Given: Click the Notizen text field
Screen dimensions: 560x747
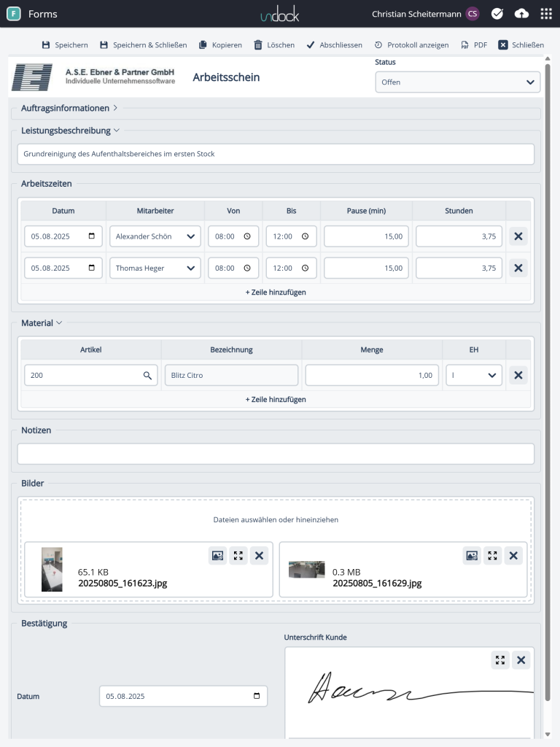Looking at the screenshot, I should (x=276, y=454).
